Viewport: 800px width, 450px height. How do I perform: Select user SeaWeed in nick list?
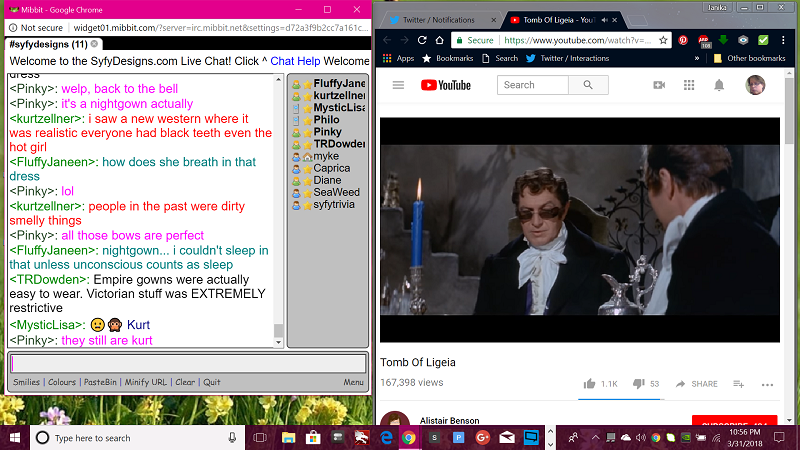tap(336, 192)
